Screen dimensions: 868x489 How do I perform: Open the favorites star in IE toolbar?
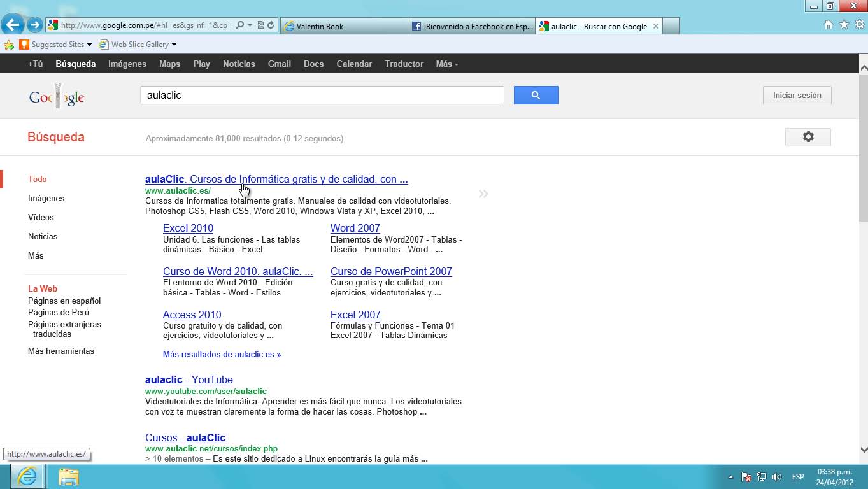click(844, 25)
